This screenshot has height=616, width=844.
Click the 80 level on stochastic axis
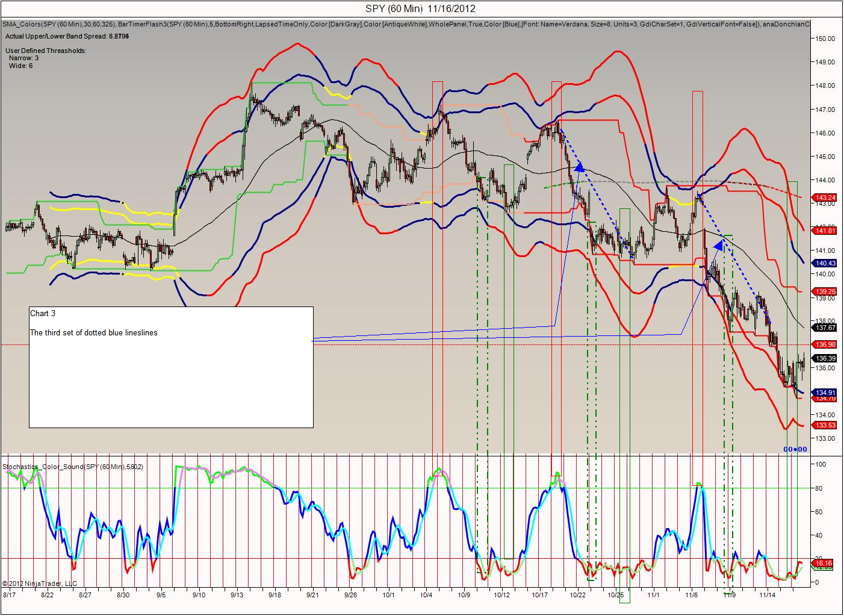coord(819,488)
